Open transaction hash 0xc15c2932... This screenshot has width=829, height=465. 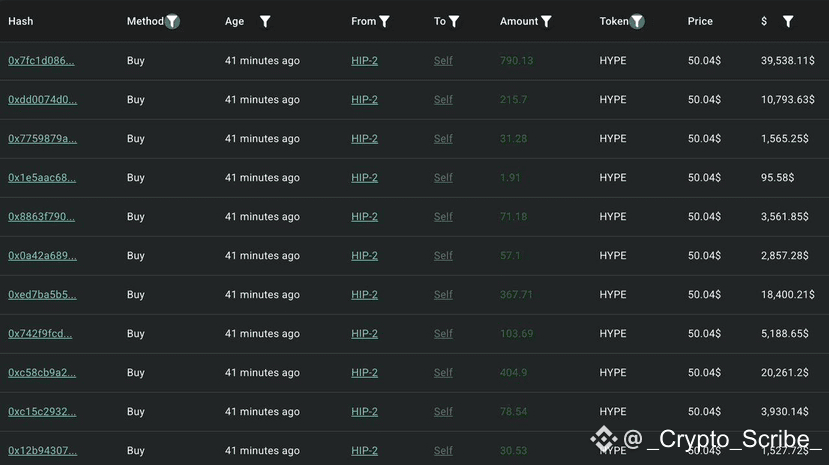coord(42,412)
